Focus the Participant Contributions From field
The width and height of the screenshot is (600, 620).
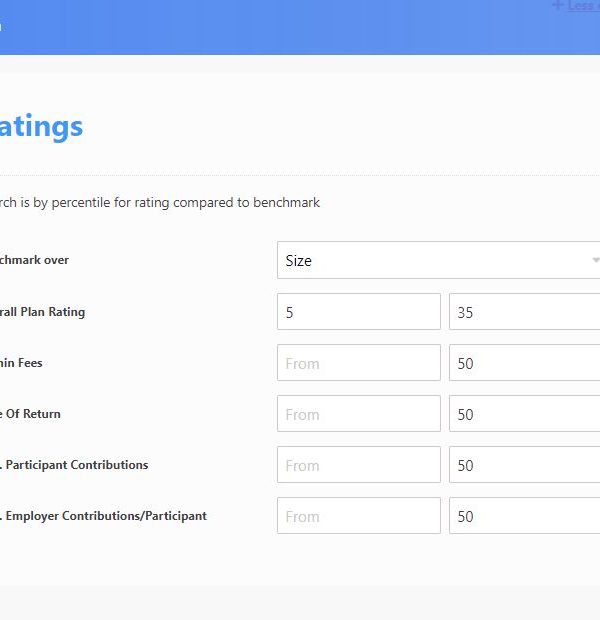[x=358, y=465]
